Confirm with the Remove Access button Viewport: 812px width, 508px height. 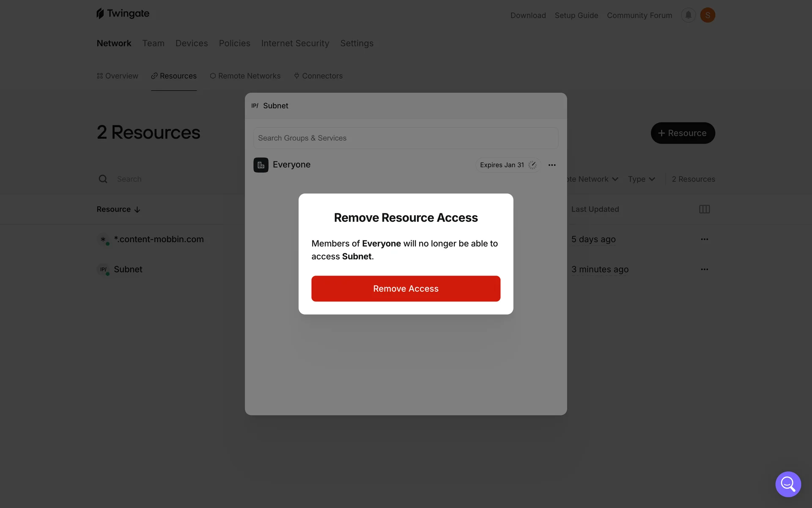pos(406,289)
